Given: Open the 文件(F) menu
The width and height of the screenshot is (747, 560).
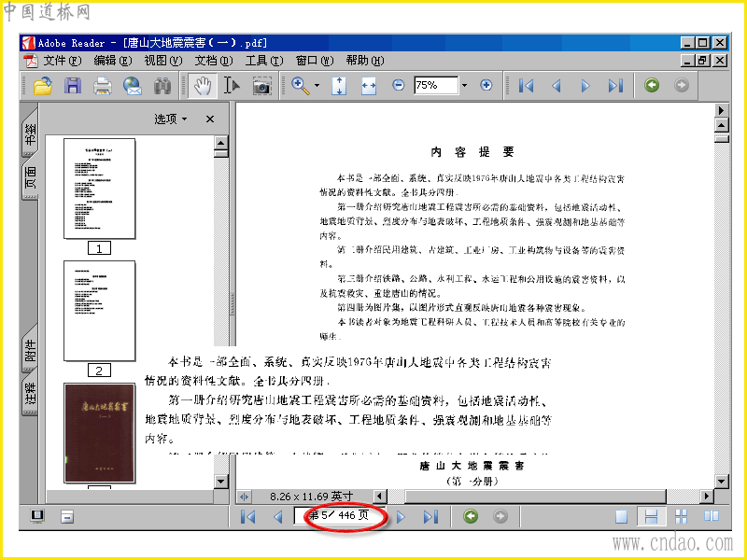Looking at the screenshot, I should point(63,61).
